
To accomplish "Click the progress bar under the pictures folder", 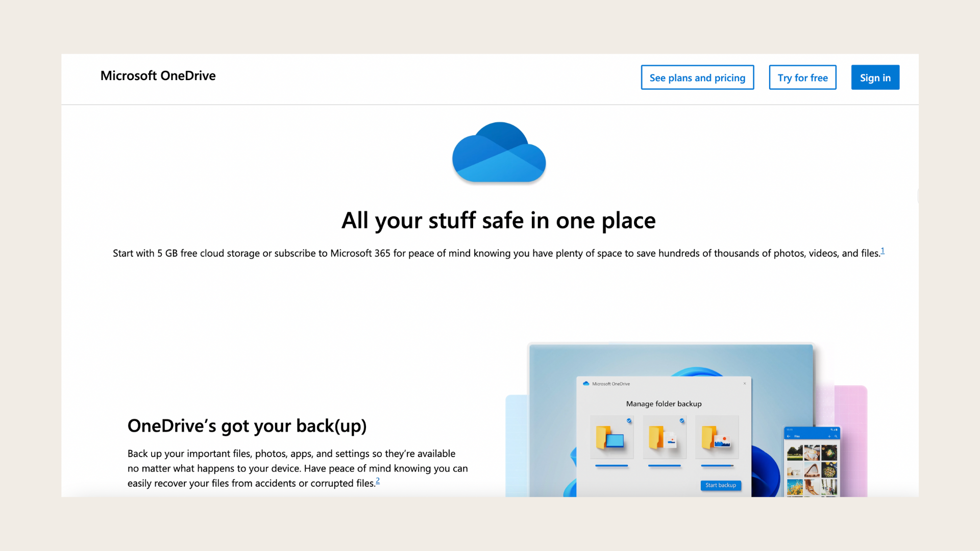I will pos(717,465).
